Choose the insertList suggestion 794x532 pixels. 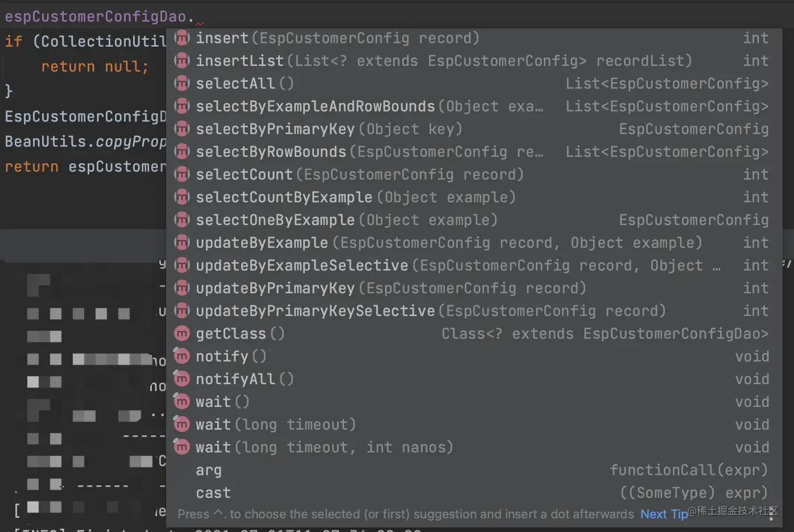pos(474,61)
